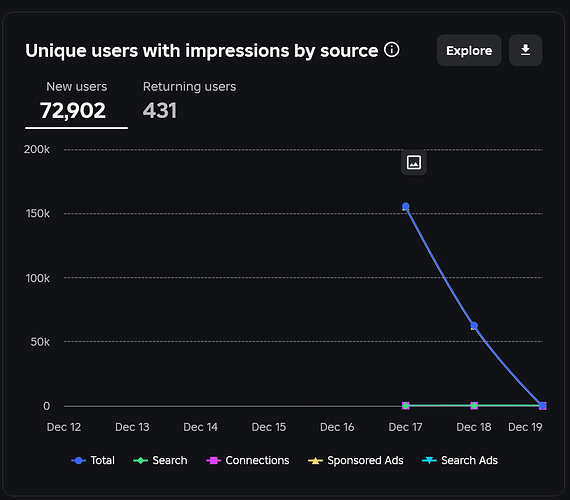Click the chart title 'Unique users with impressions by source'
Viewport: 570px width, 500px height.
point(202,50)
